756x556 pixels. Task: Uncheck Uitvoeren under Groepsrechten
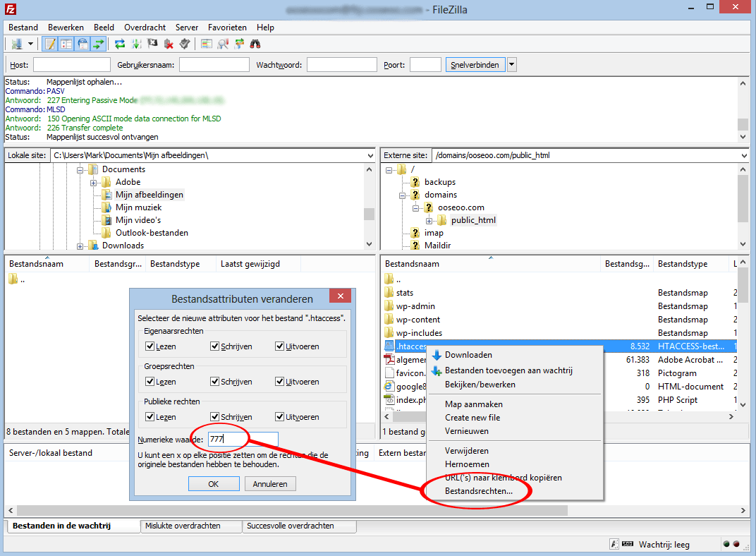[279, 382]
